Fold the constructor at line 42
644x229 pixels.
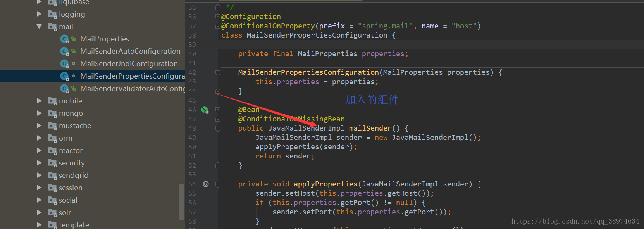click(x=218, y=72)
